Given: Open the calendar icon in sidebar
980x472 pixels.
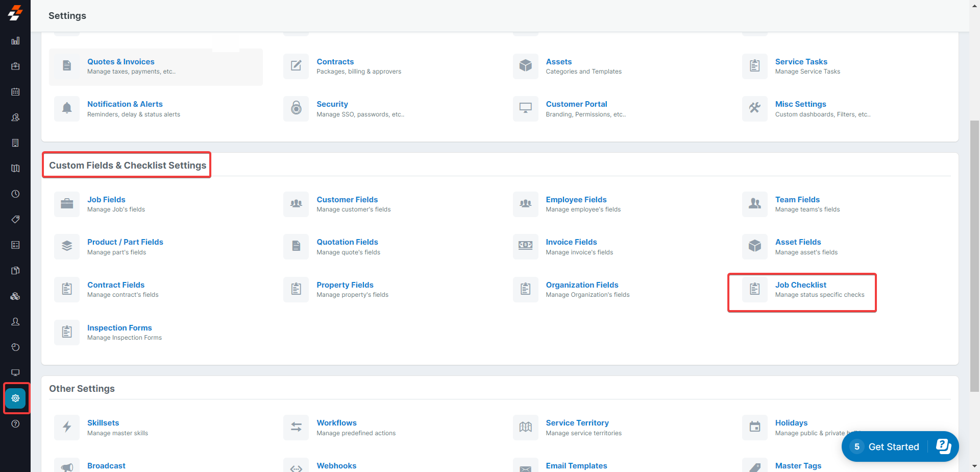Looking at the screenshot, I should point(15,92).
